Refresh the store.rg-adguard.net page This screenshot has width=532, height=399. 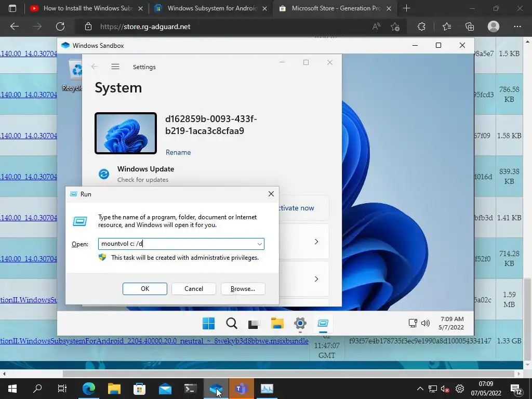tap(60, 26)
